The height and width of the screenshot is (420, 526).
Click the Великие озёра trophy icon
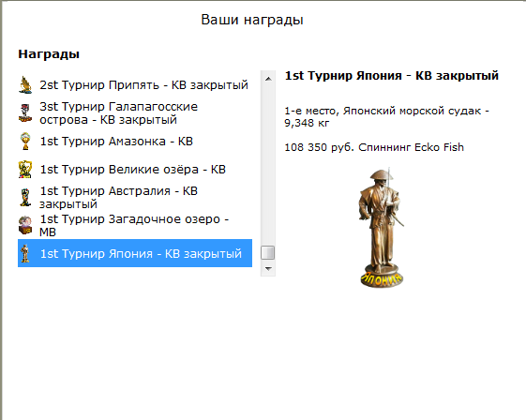point(25,170)
